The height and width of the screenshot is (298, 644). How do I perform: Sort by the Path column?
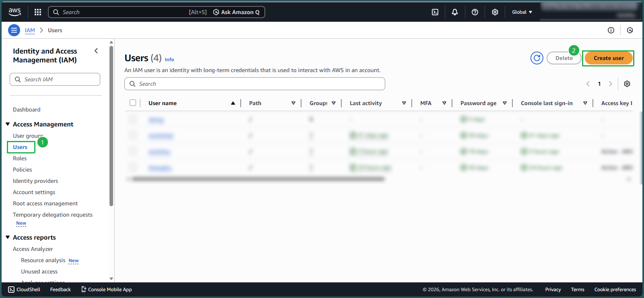(293, 103)
